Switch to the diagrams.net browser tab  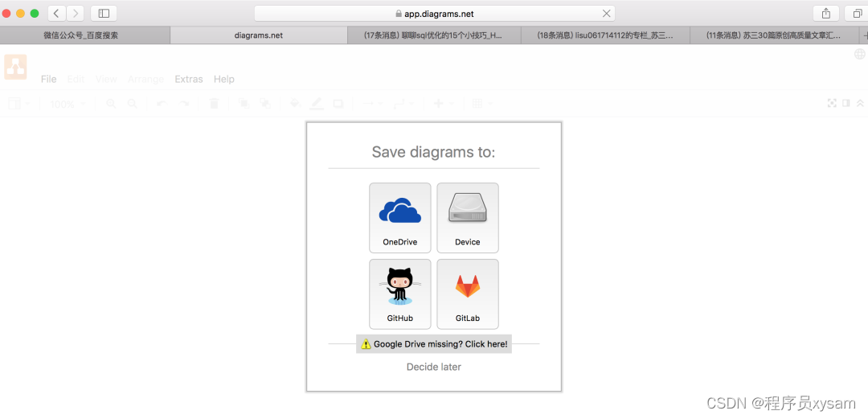pyautogui.click(x=259, y=35)
